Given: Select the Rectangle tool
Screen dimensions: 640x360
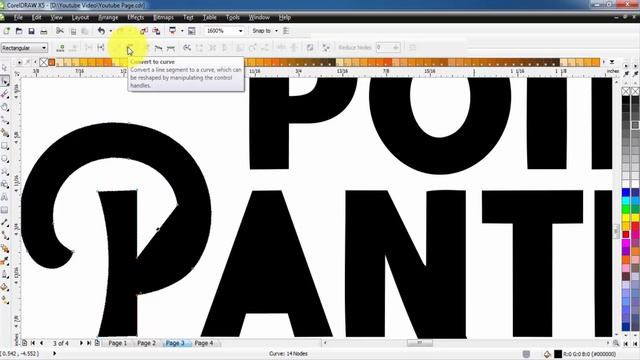Looking at the screenshot, I should tap(4, 146).
